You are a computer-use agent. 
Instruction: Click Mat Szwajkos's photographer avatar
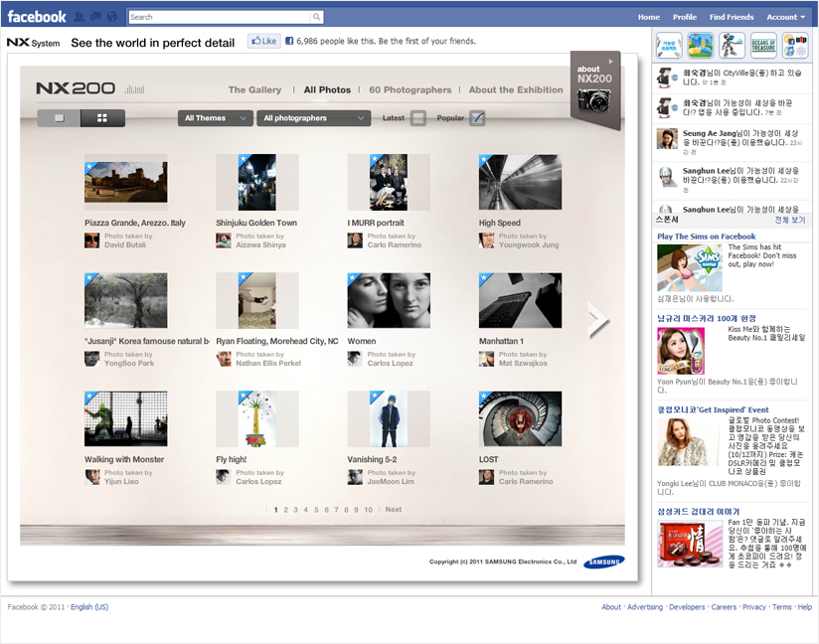tap(486, 359)
